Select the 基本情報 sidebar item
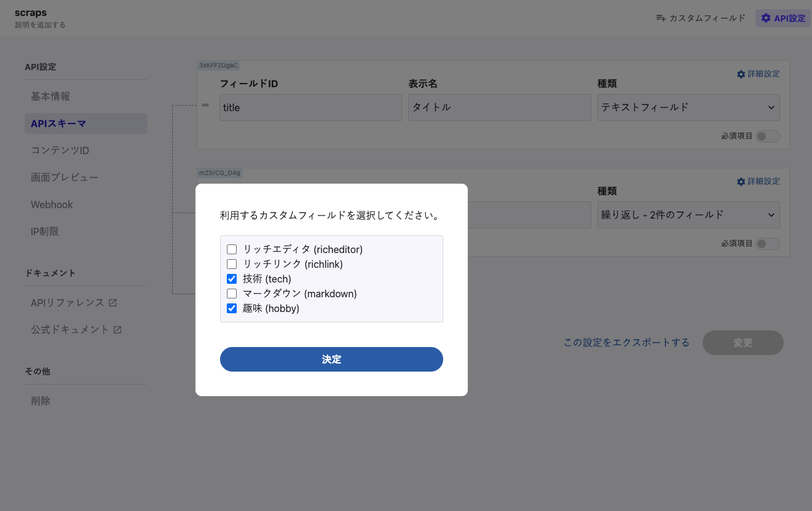The width and height of the screenshot is (812, 511). 50,96
